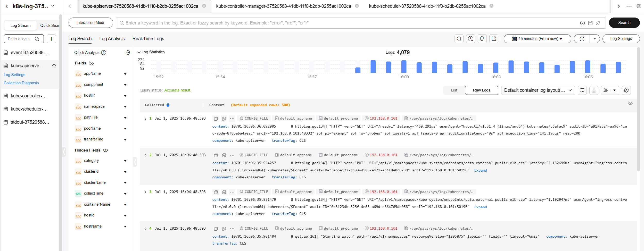Image resolution: width=644 pixels, height=251 pixels.
Task: Switch results view to Raw Logs
Action: pyautogui.click(x=481, y=90)
